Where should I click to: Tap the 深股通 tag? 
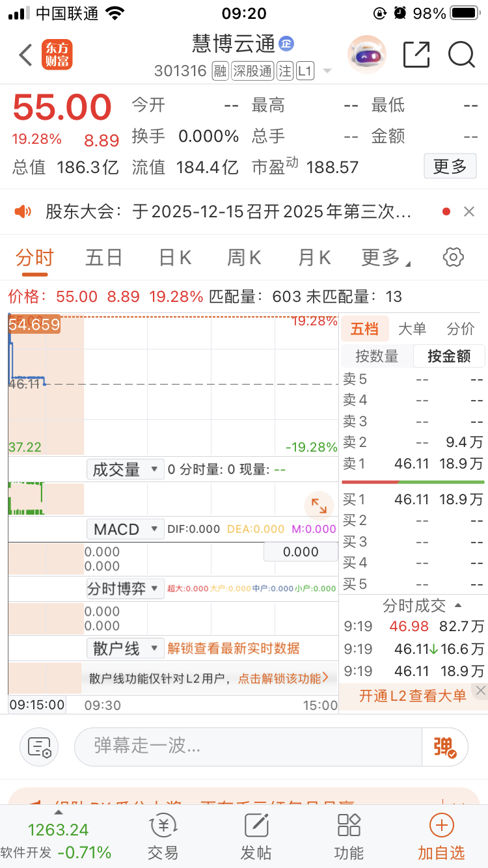click(x=252, y=71)
